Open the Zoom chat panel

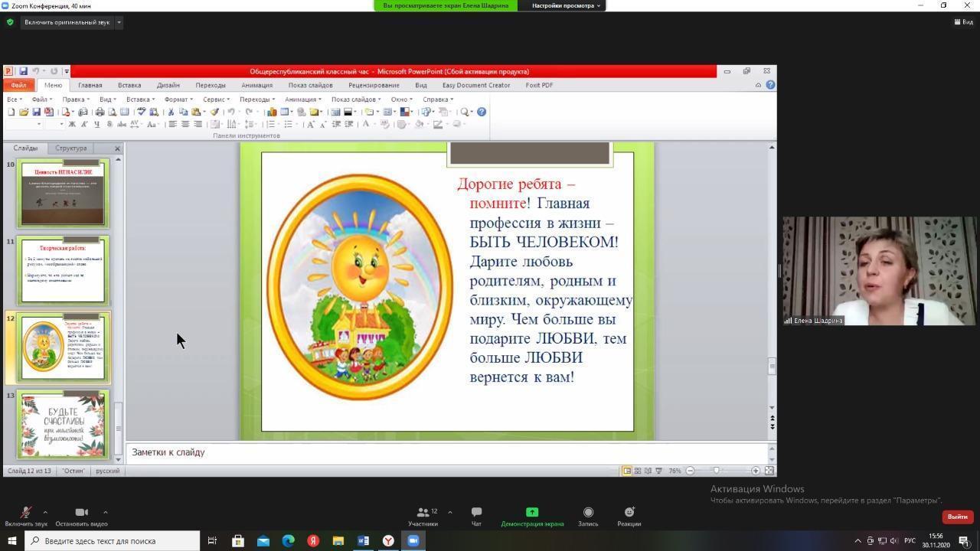coord(476,517)
